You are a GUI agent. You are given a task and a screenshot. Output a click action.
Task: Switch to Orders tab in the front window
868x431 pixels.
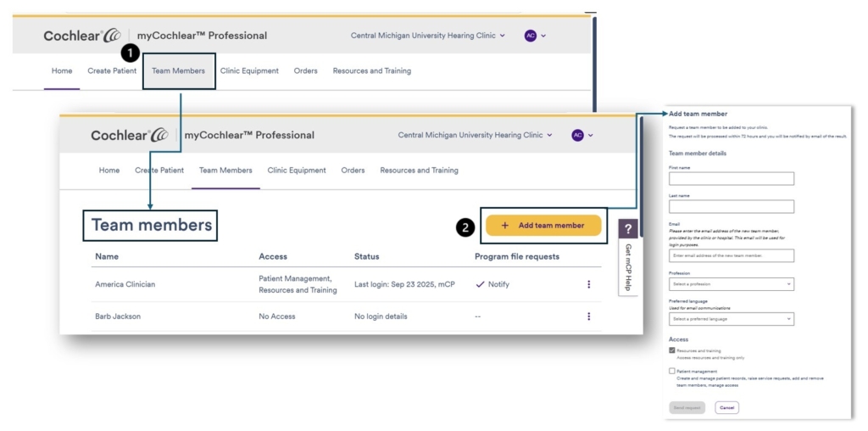pyautogui.click(x=353, y=171)
